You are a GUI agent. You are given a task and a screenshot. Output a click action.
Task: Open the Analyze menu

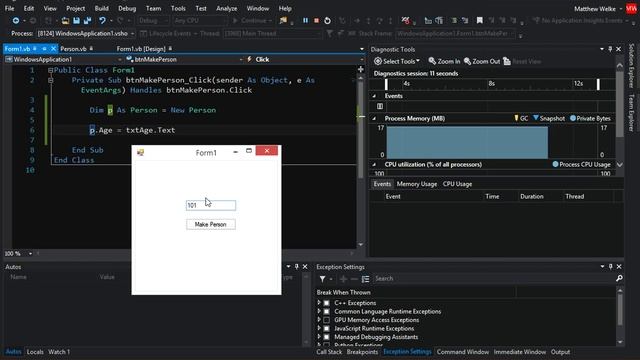[227, 9]
